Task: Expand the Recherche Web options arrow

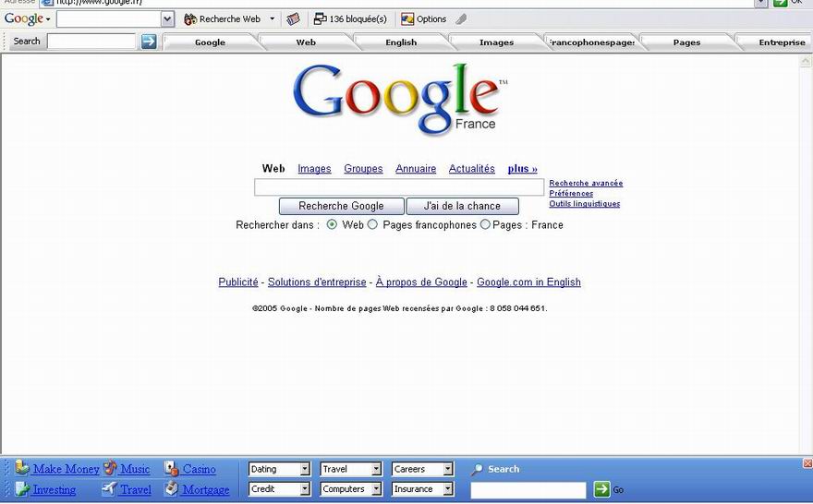Action: (x=272, y=19)
